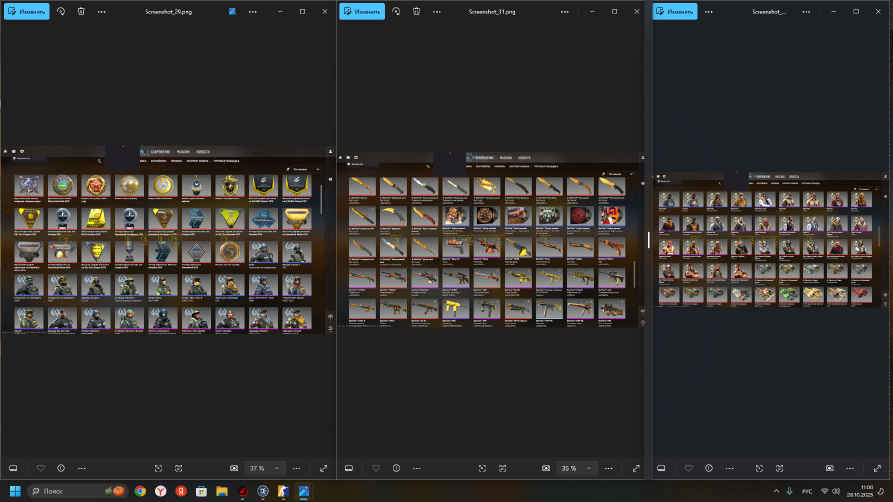Open volume control in system tray

coord(835,491)
